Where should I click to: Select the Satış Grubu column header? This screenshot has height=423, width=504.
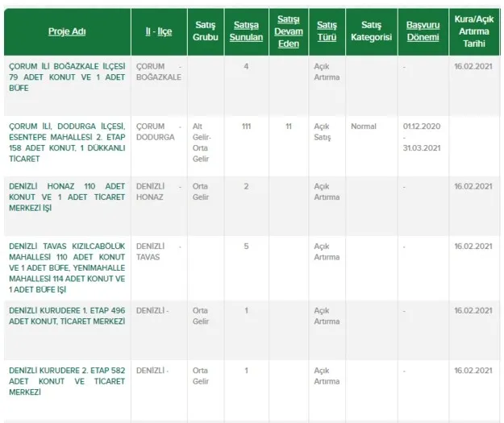(206, 31)
